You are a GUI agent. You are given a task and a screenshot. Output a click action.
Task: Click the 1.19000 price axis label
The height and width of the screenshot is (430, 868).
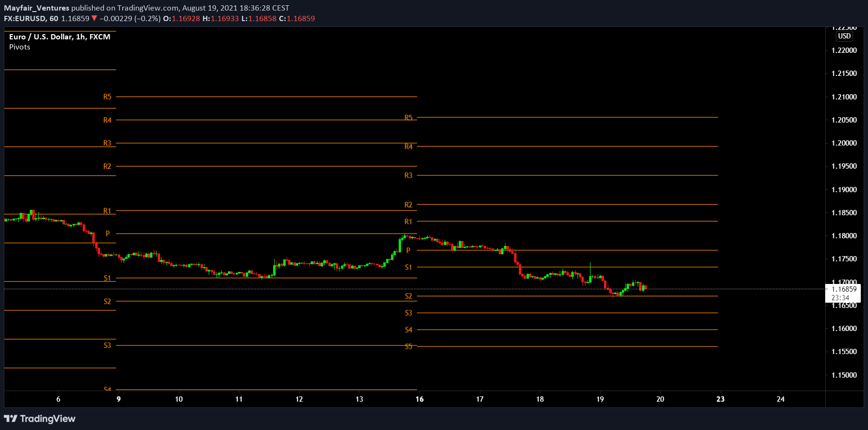coord(844,190)
